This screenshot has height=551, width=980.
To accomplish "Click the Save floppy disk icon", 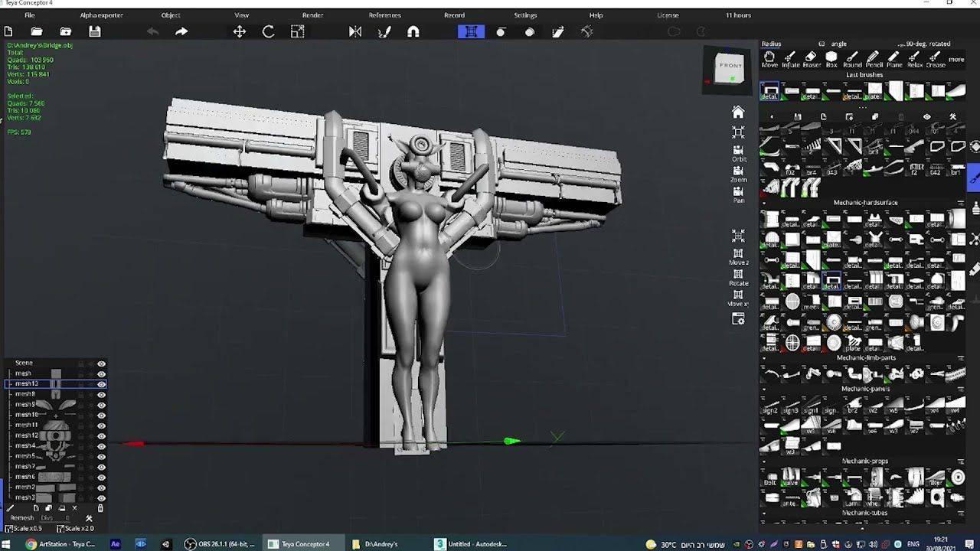I will [95, 31].
